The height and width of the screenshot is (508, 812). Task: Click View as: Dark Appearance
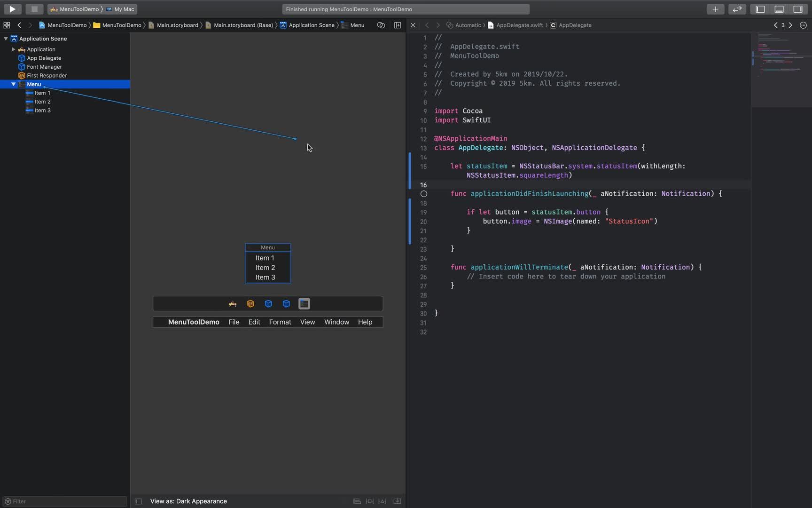point(188,501)
